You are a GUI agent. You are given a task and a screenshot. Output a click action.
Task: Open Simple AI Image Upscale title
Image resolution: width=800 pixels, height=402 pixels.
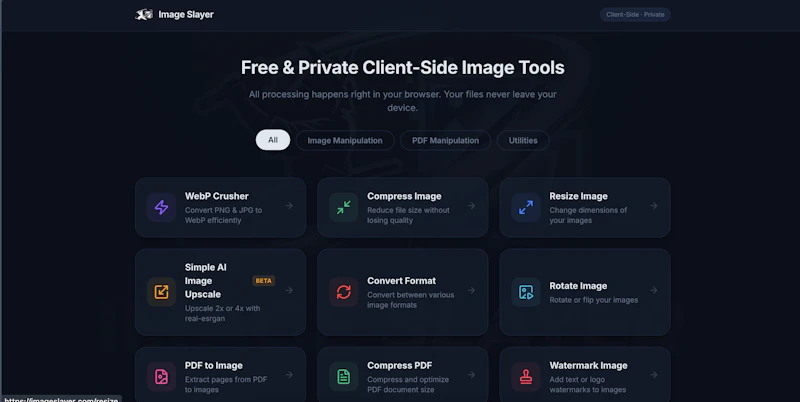pyautogui.click(x=206, y=281)
